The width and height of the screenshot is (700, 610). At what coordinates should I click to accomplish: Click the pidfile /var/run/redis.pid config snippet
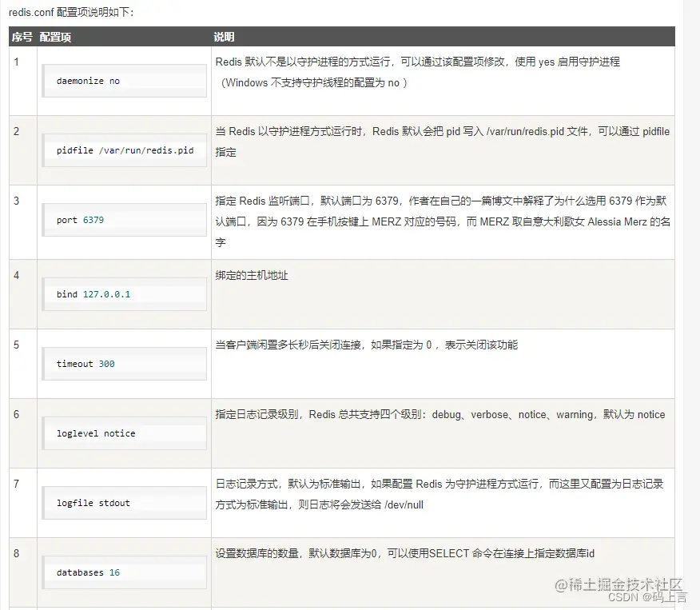tap(124, 150)
